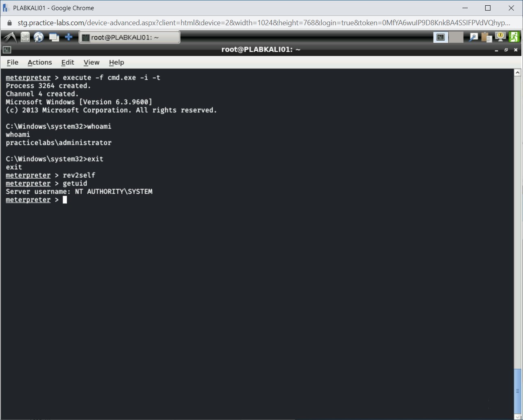523x420 pixels.
Task: Select the first workspace with terminal
Action: tap(441, 37)
